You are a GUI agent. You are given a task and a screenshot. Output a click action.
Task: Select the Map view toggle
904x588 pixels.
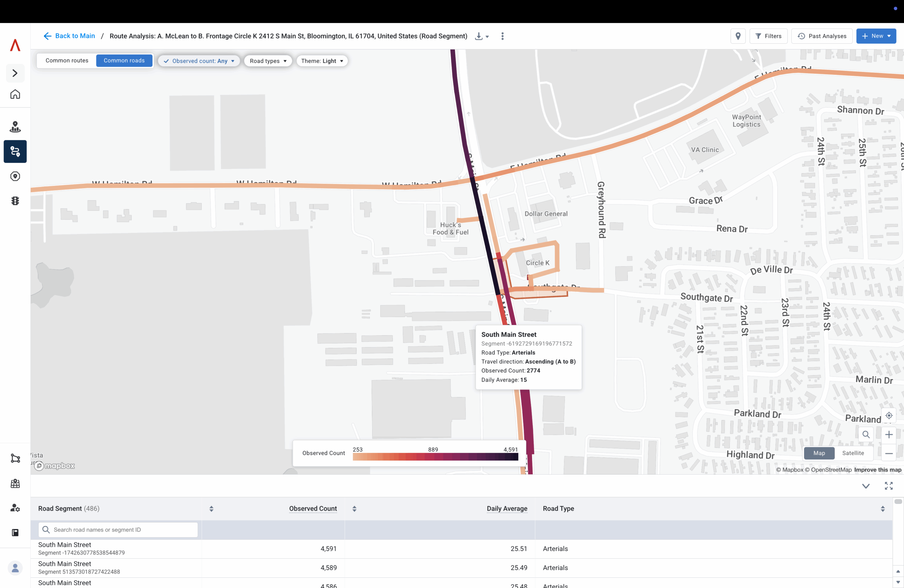819,453
